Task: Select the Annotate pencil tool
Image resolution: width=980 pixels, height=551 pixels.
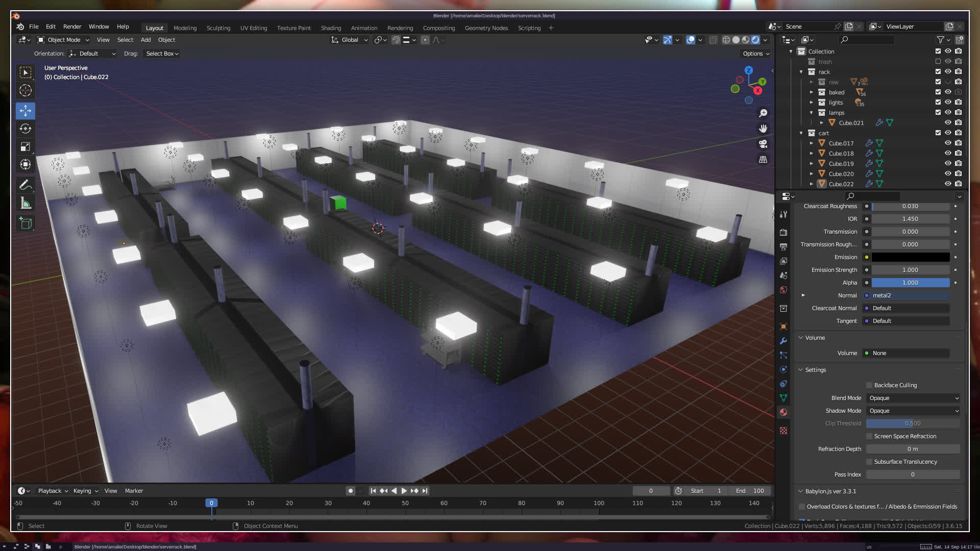Action: click(26, 185)
